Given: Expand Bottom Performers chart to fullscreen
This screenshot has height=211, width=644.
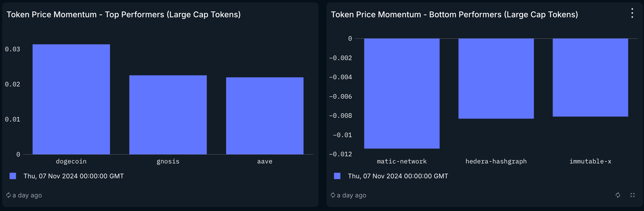Looking at the screenshot, I should pyautogui.click(x=633, y=195).
